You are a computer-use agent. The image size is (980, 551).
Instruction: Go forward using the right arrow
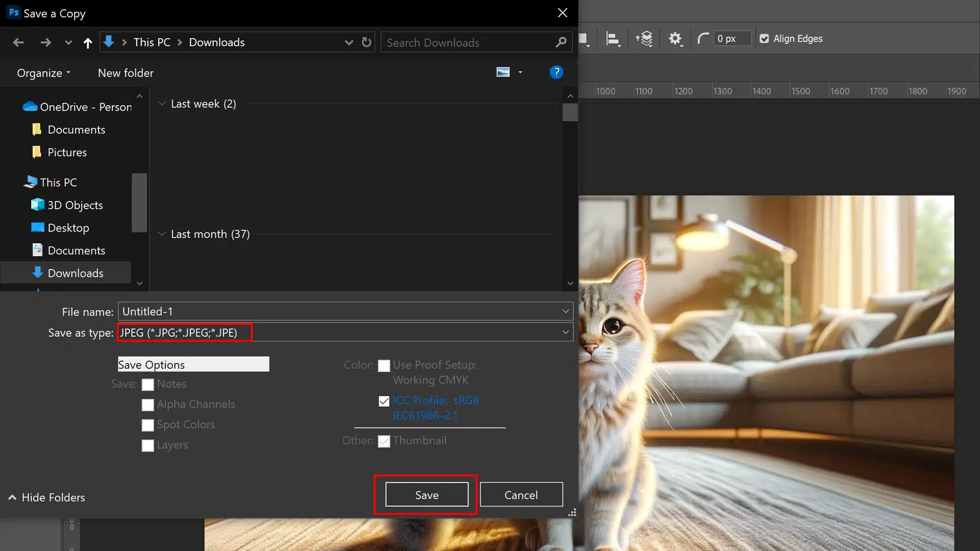(45, 42)
